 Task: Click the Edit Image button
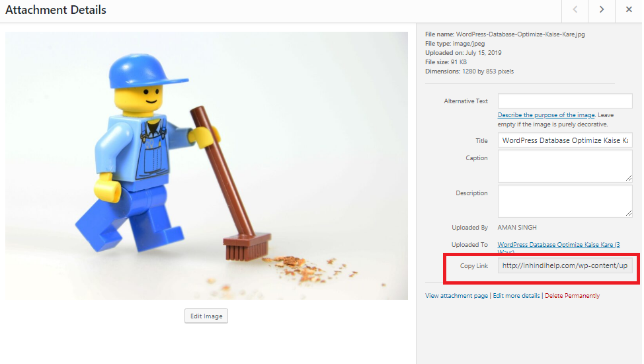[x=206, y=316]
